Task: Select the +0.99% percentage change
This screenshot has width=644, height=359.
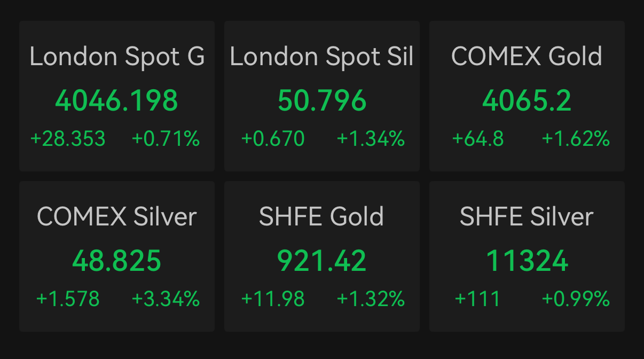Action: (x=576, y=299)
